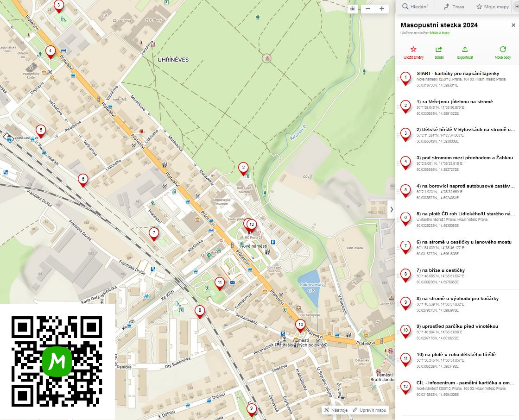Click the UHŘÍNĚVES district label

[173, 60]
